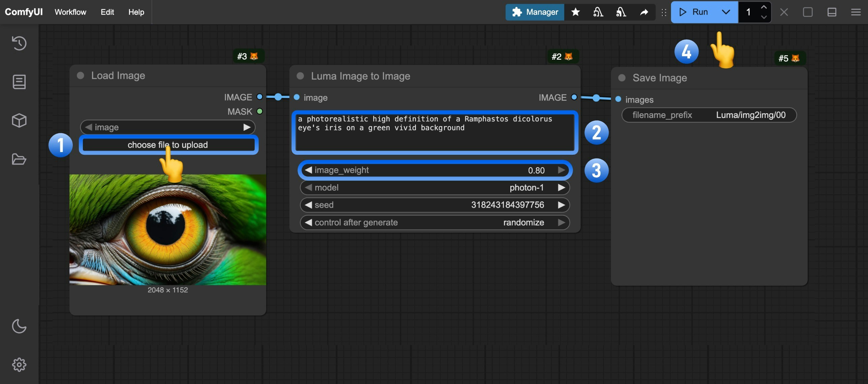Open the control after generate randomize selector
Viewport: 868px width, 384px height.
click(x=435, y=222)
